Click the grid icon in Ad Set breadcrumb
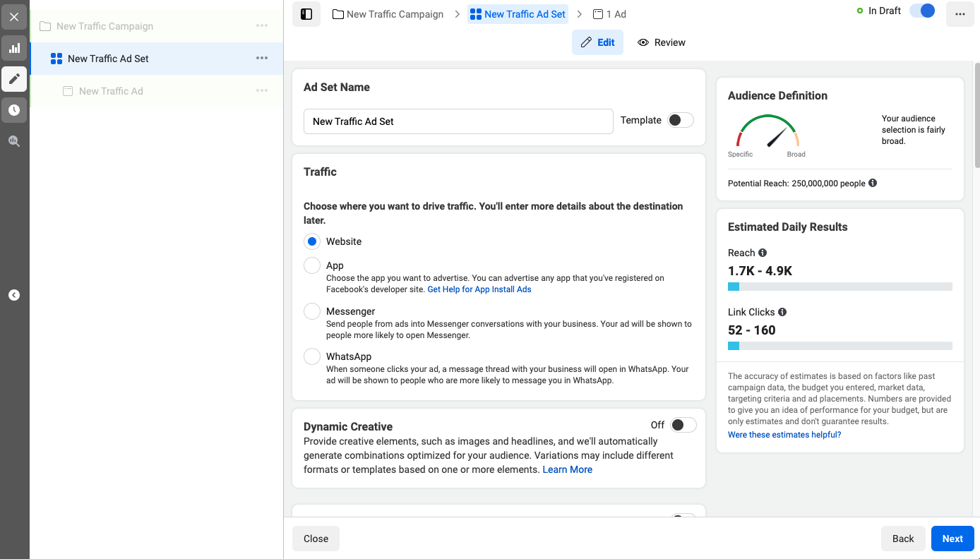The image size is (980, 559). pos(476,14)
